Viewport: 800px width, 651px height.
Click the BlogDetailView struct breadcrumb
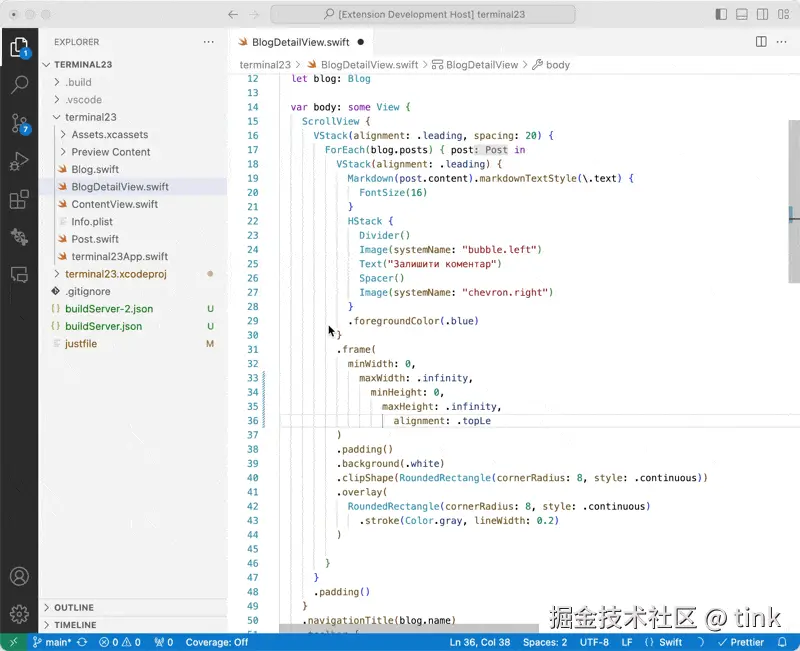(x=475, y=65)
